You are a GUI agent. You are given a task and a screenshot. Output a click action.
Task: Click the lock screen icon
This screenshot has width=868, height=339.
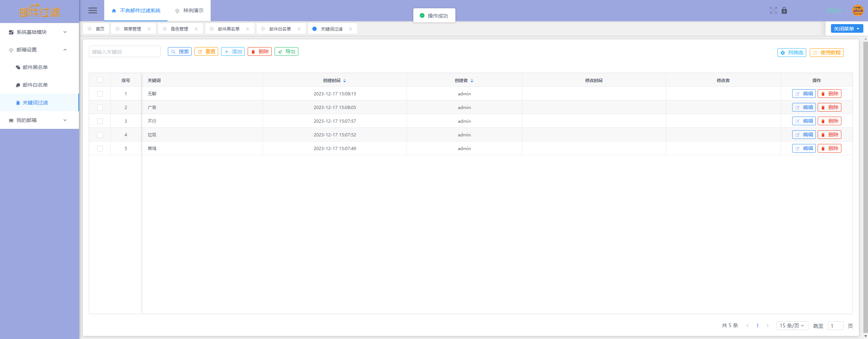pyautogui.click(x=784, y=10)
